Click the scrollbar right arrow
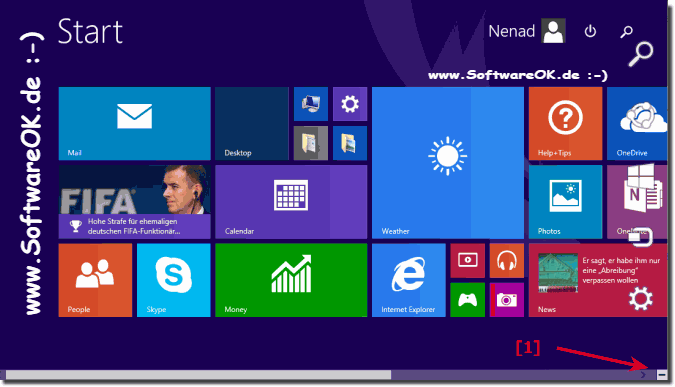 pos(643,375)
